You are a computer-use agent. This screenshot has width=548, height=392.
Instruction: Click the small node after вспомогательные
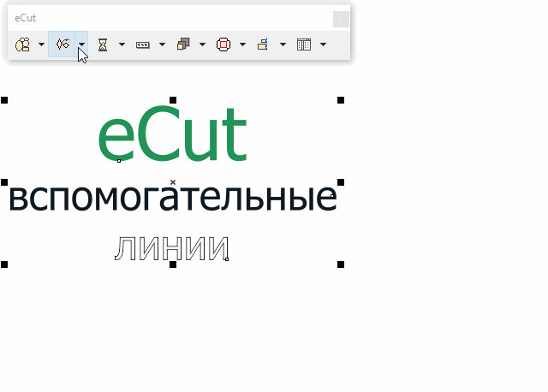click(332, 196)
